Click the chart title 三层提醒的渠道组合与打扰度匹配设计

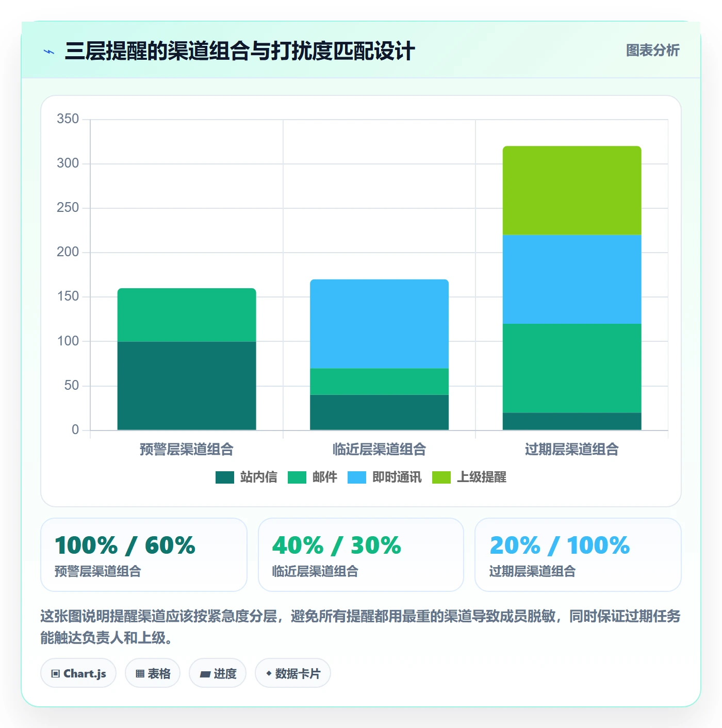point(240,51)
